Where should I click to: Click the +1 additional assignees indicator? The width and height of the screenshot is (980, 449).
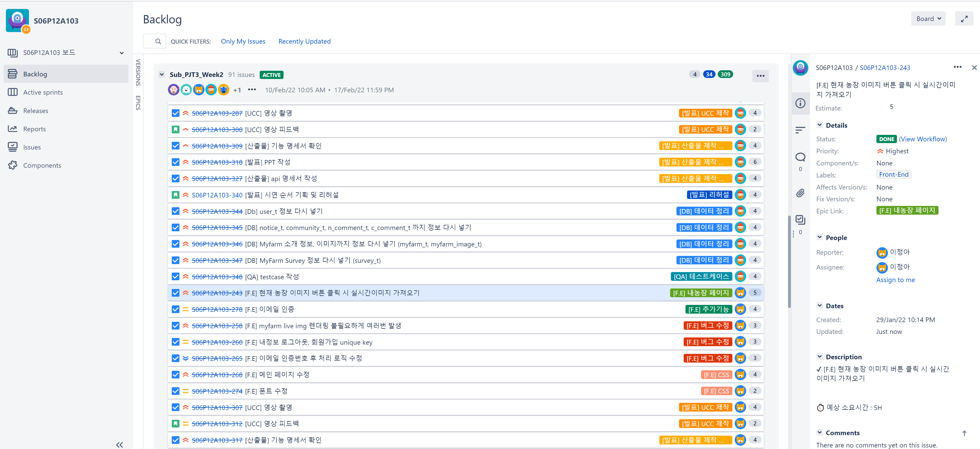coord(237,90)
